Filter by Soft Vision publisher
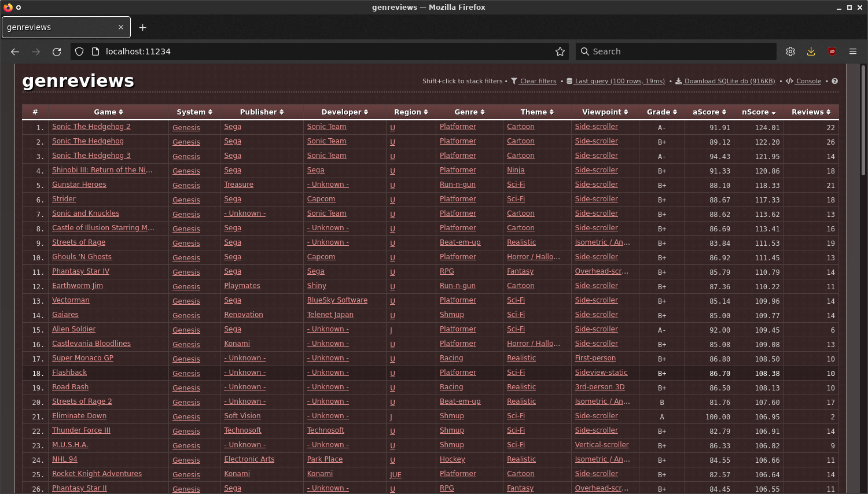The image size is (868, 494). point(242,416)
